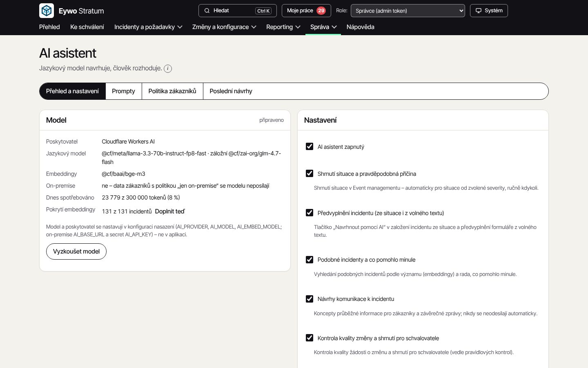Uncheck Kontrola kvality změny checkbox
The width and height of the screenshot is (588, 368).
(x=310, y=338)
